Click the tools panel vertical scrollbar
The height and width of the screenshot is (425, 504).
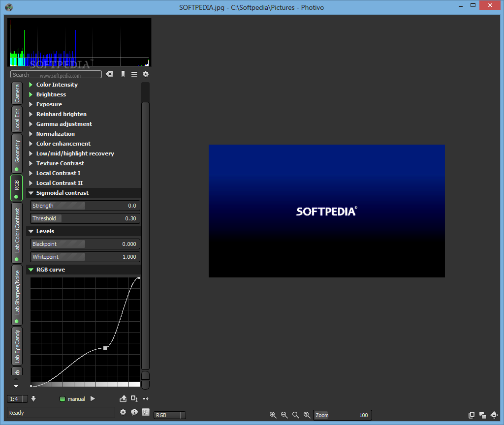[145, 236]
